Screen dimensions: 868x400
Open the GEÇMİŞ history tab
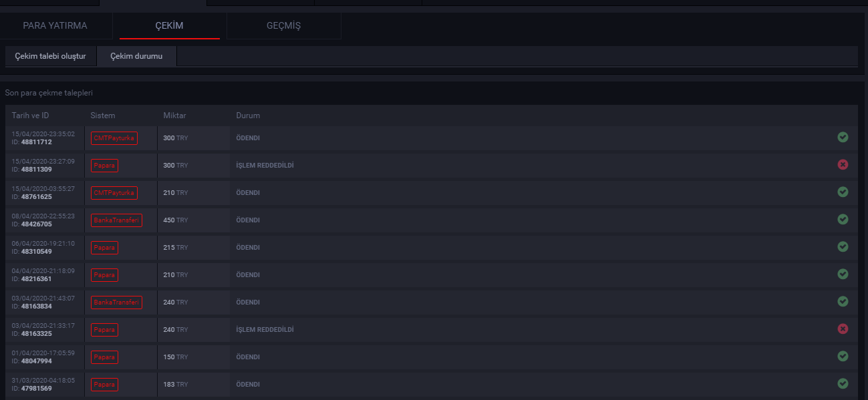tap(283, 26)
